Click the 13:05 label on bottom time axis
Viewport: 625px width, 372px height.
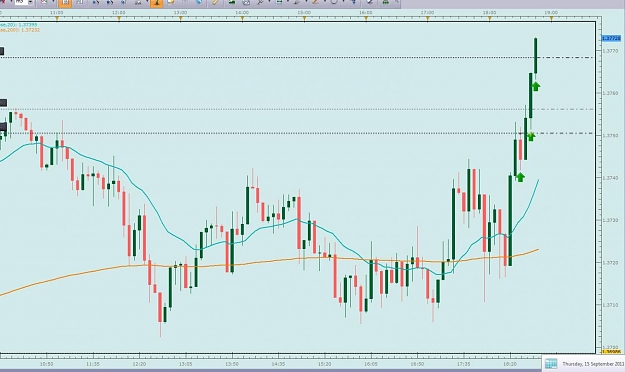pyautogui.click(x=185, y=364)
